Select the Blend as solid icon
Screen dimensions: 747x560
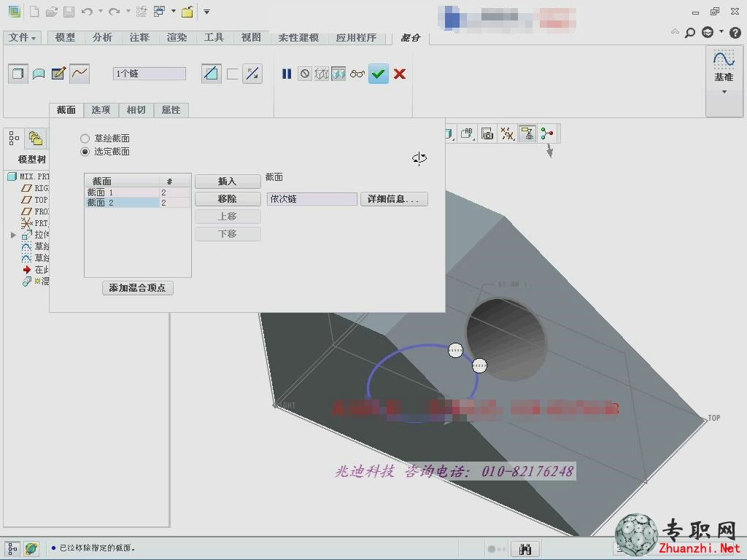pyautogui.click(x=18, y=74)
